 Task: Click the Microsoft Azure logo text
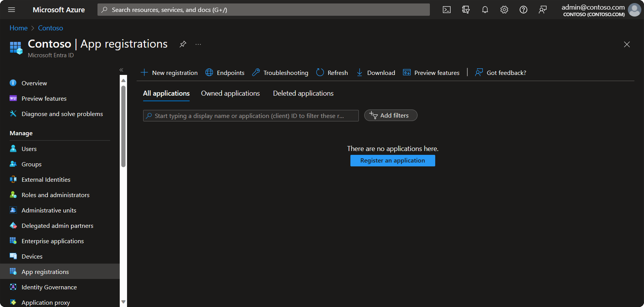59,10
